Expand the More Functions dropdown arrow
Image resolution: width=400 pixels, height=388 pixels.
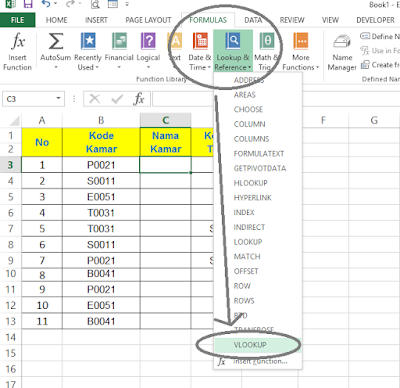pos(317,67)
